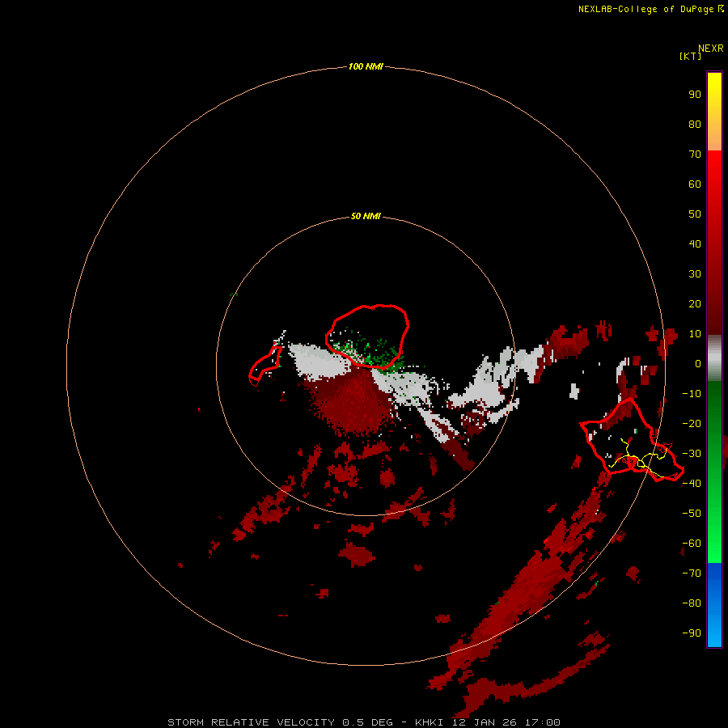Click the 70 knot scale label

tap(695, 154)
